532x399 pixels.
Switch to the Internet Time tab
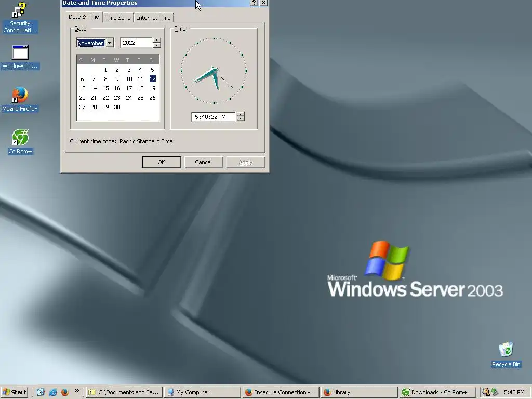pos(154,18)
